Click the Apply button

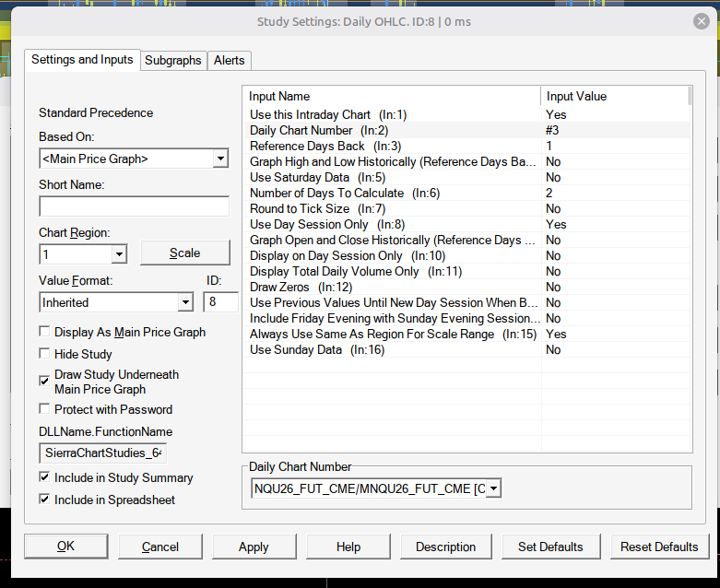point(254,547)
